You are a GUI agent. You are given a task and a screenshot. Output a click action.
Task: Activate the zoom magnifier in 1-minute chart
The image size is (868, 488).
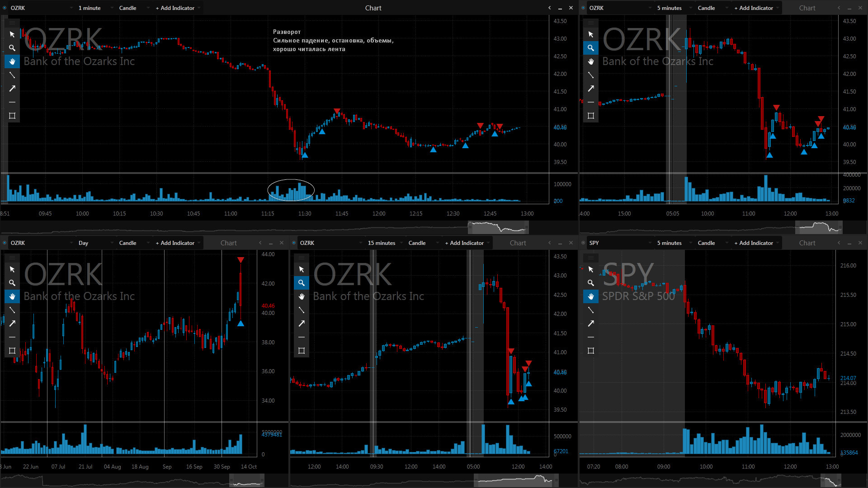pos(12,48)
